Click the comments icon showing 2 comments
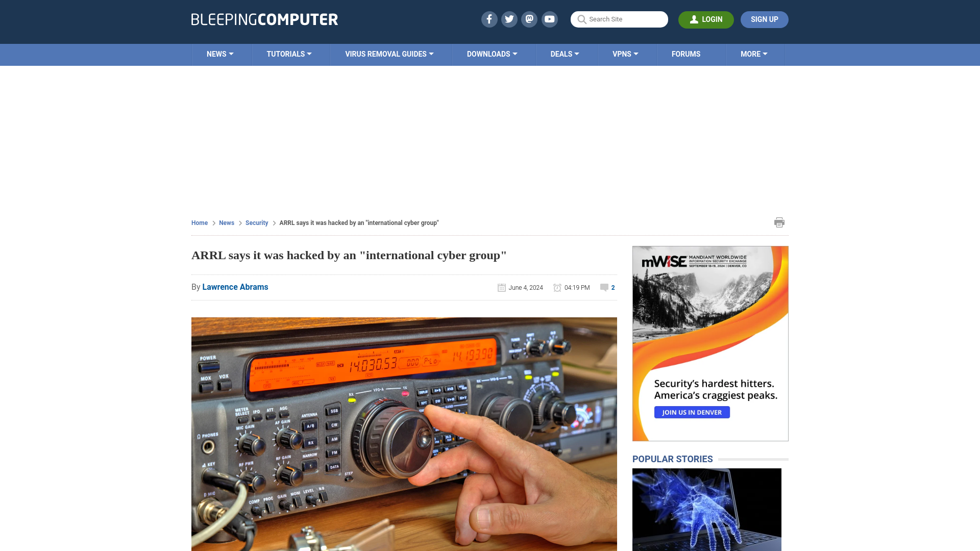This screenshot has width=980, height=551. 604,287
